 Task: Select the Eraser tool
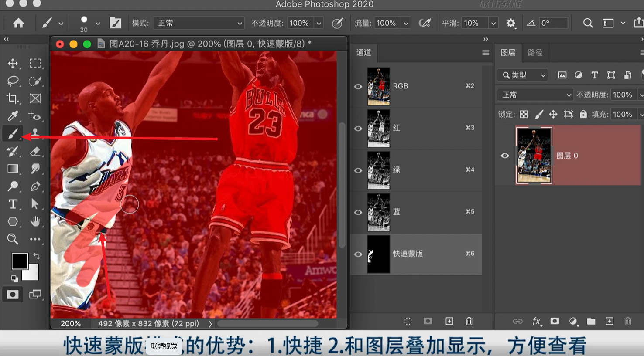(x=35, y=151)
